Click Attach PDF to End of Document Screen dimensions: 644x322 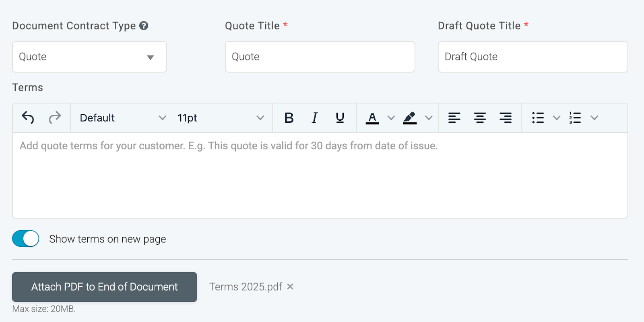pyautogui.click(x=105, y=287)
